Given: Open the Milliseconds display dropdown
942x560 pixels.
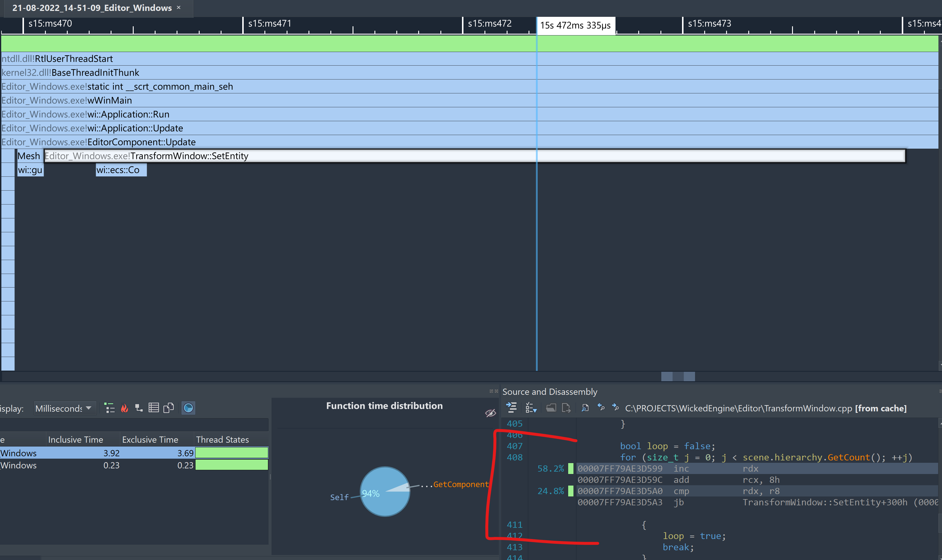Looking at the screenshot, I should 64,408.
